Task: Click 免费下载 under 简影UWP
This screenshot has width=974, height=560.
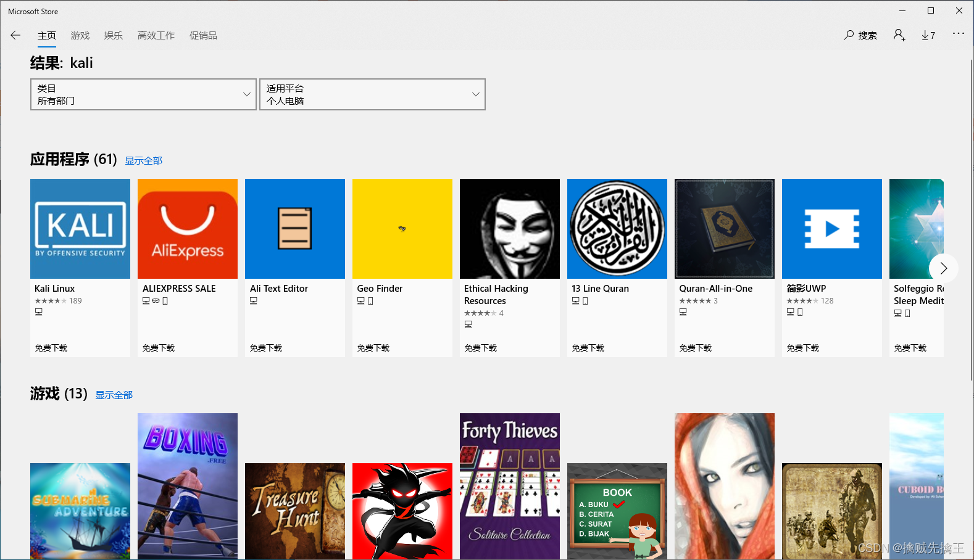Action: (x=803, y=348)
